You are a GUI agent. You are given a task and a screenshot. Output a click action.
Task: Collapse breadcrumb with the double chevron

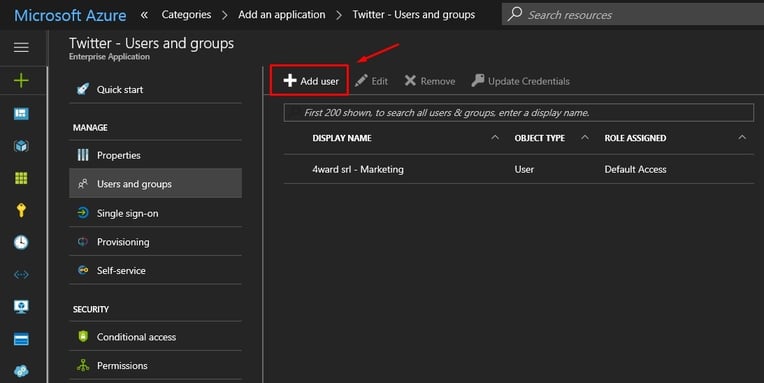click(x=144, y=15)
